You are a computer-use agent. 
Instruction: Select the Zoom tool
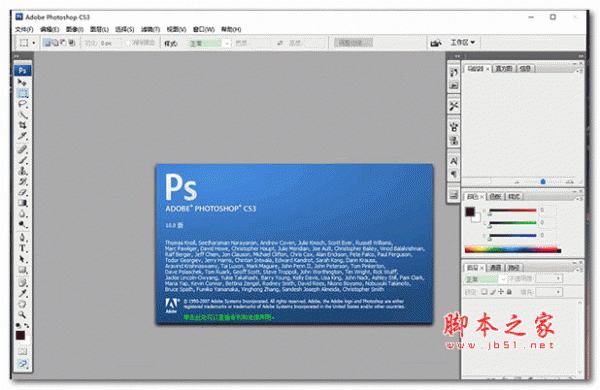(x=22, y=315)
